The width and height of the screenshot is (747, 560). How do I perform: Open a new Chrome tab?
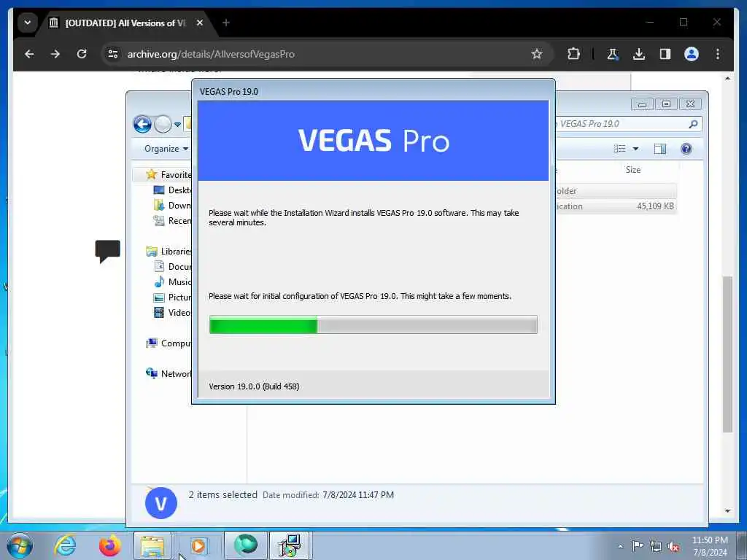(226, 23)
